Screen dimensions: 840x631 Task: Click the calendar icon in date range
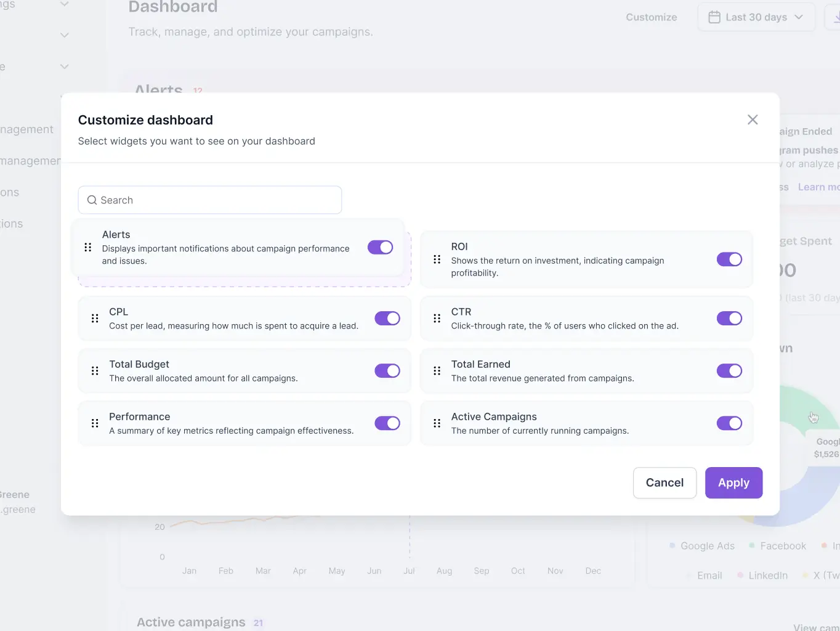click(x=714, y=17)
